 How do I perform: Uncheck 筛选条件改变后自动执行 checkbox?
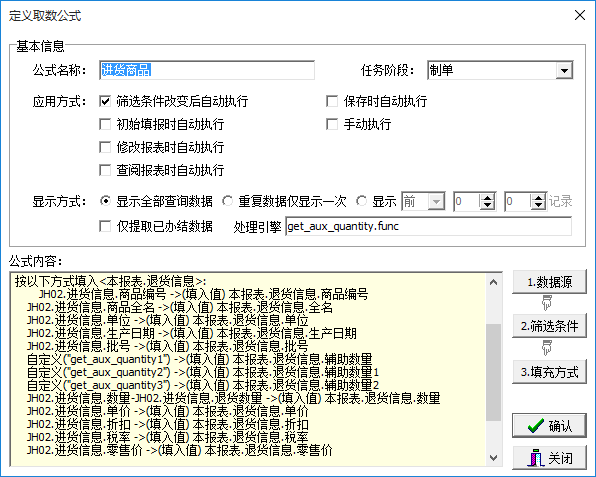pos(105,101)
